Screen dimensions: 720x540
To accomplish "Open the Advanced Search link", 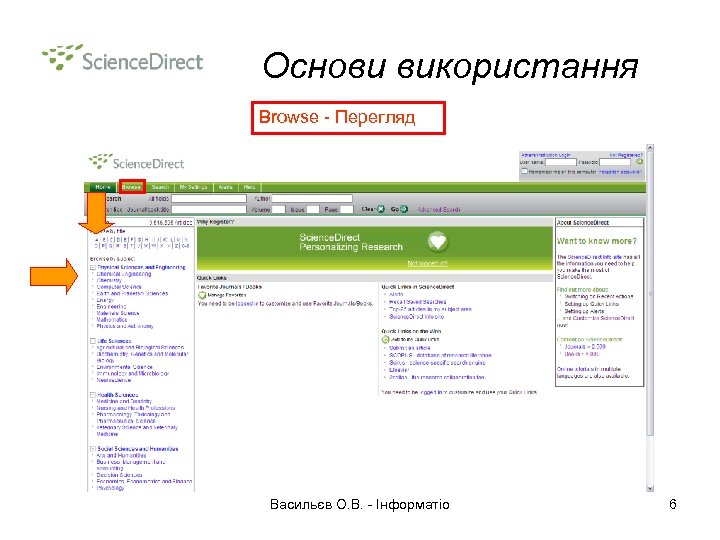I will [439, 209].
